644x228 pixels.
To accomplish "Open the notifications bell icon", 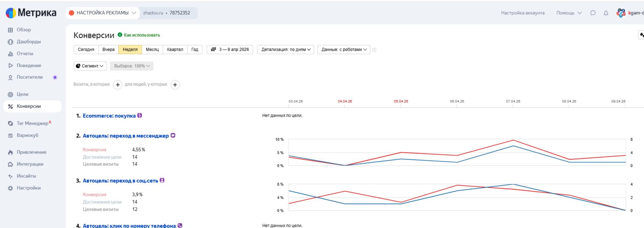I will (x=606, y=13).
